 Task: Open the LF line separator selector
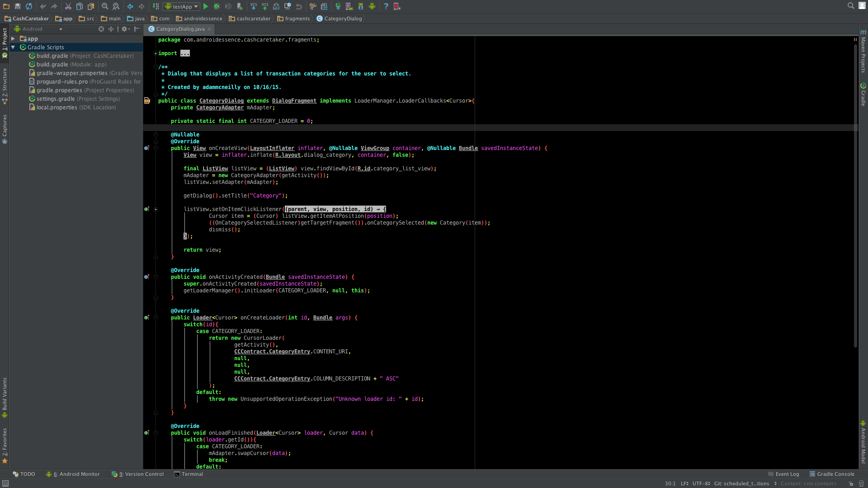pyautogui.click(x=684, y=483)
